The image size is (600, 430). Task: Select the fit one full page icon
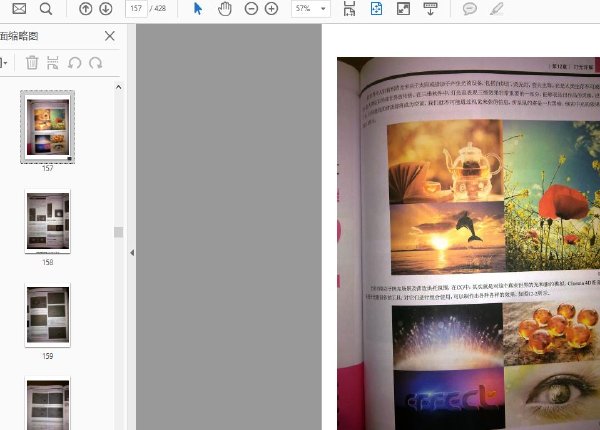pyautogui.click(x=377, y=8)
